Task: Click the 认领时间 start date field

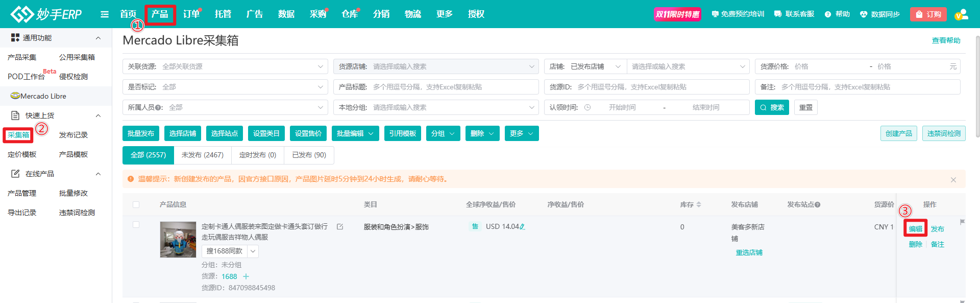Action: point(622,107)
